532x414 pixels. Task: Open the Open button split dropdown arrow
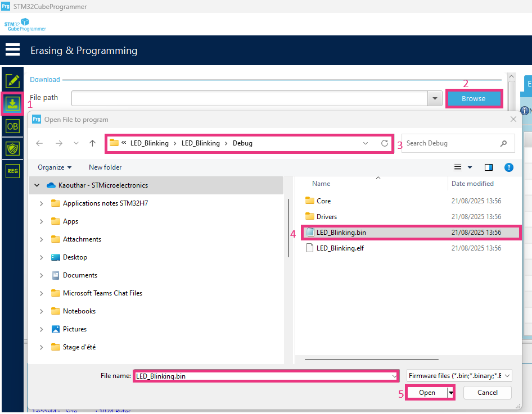coord(451,392)
